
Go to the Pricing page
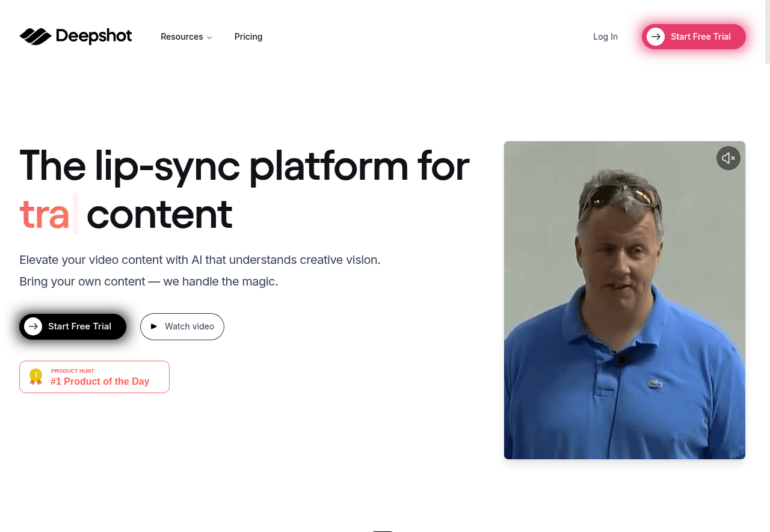(x=248, y=37)
